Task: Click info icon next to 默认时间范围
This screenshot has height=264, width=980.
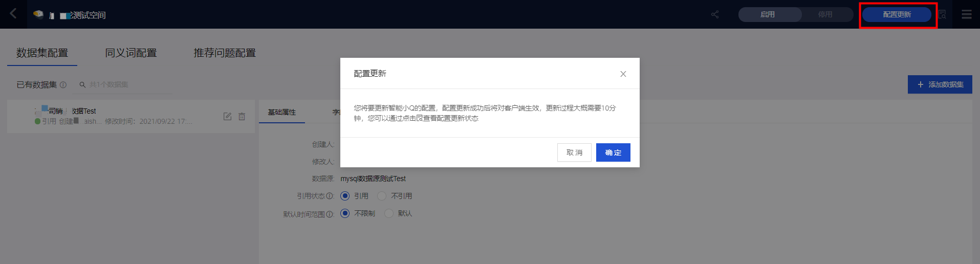Action: tap(330, 214)
